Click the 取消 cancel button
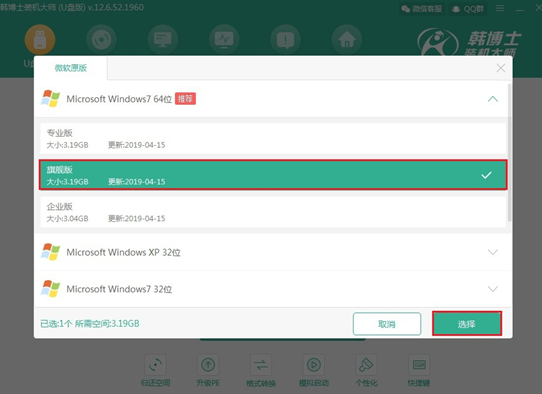 pos(387,324)
